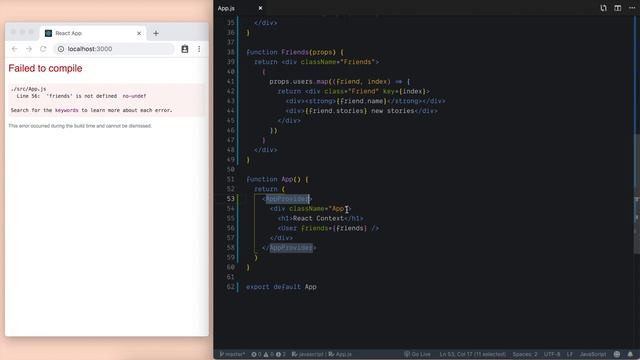Click the feedback smiley in status bar

(x=617, y=354)
